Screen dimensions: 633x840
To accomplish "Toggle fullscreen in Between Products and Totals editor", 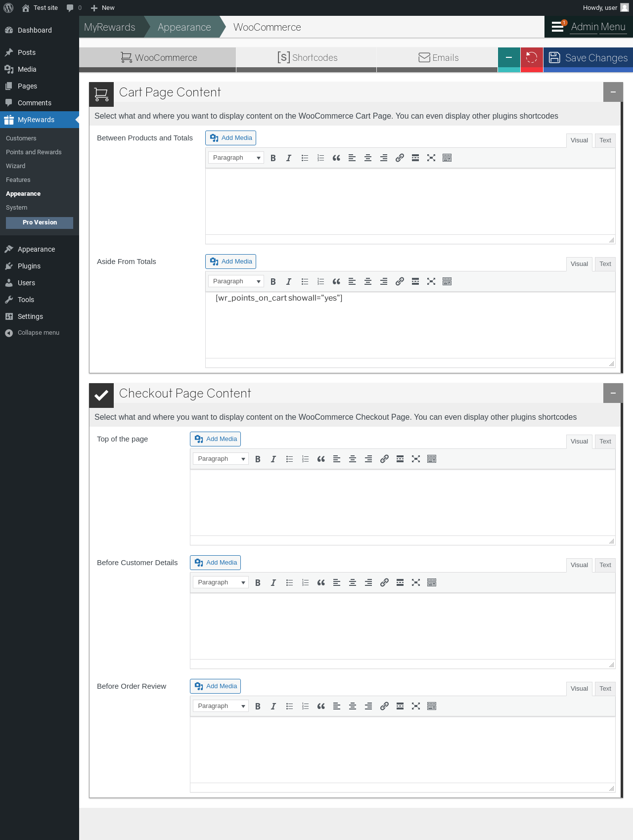I will 431,158.
